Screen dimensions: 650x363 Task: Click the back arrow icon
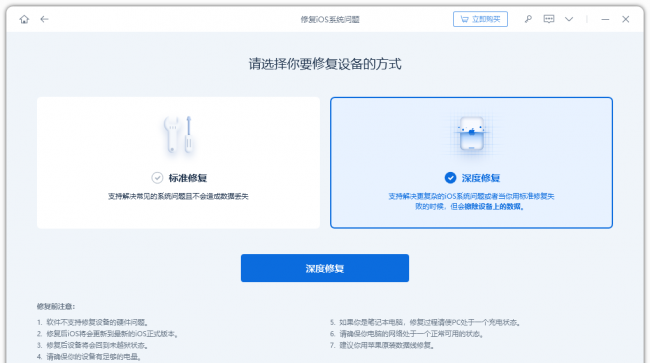44,19
